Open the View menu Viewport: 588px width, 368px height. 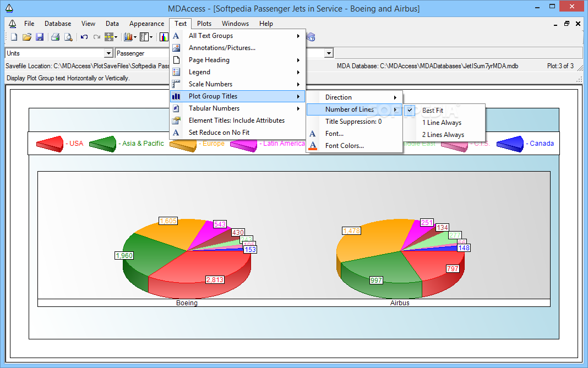(x=88, y=24)
